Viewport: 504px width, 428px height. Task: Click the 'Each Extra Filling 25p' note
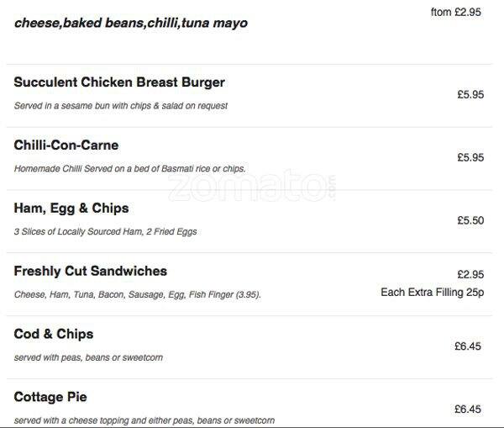click(x=432, y=293)
